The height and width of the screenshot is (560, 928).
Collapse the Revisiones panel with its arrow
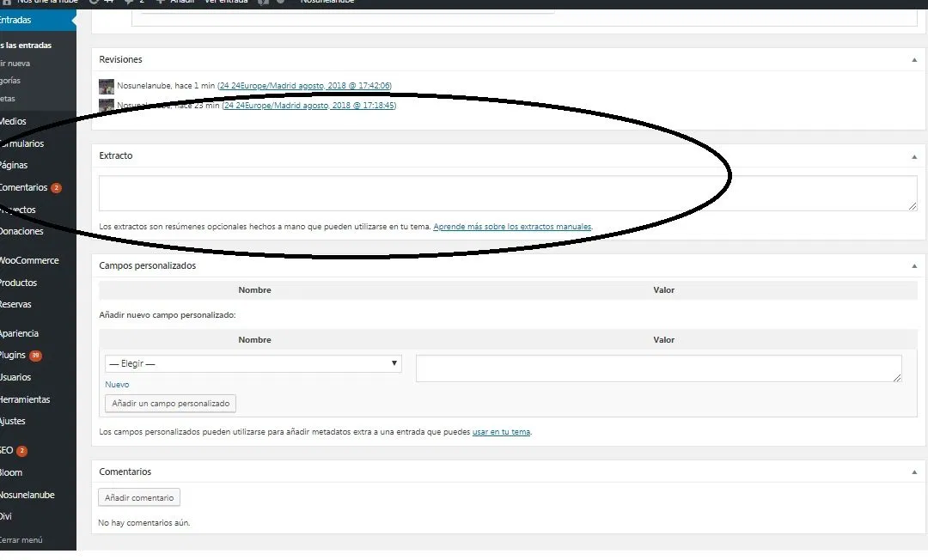pos(913,60)
